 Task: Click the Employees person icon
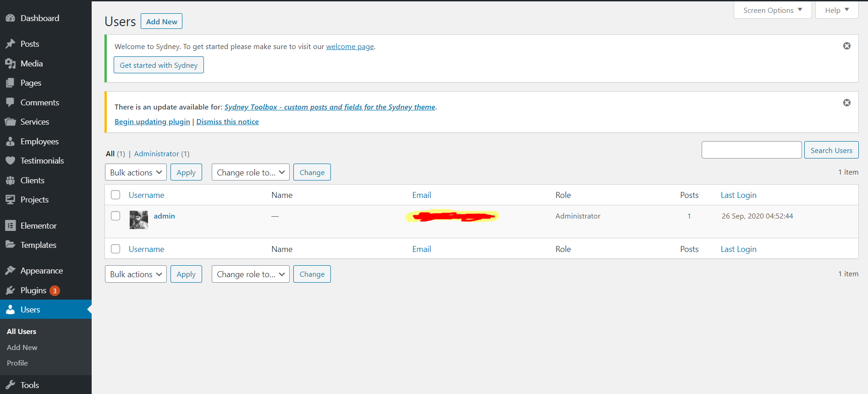(10, 142)
